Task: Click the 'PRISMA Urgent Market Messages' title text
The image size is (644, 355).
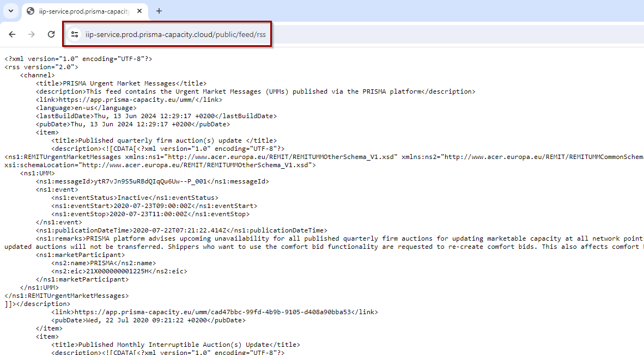Action: click(x=119, y=83)
